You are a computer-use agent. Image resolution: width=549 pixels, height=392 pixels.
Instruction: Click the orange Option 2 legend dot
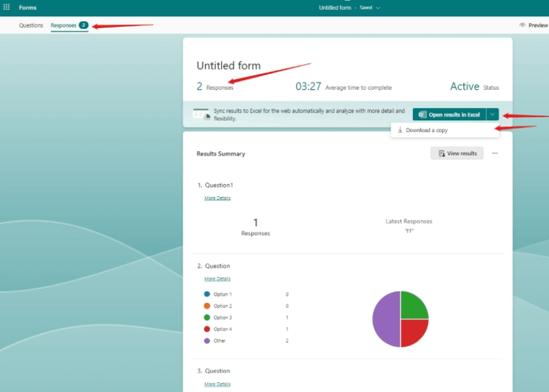(x=207, y=306)
